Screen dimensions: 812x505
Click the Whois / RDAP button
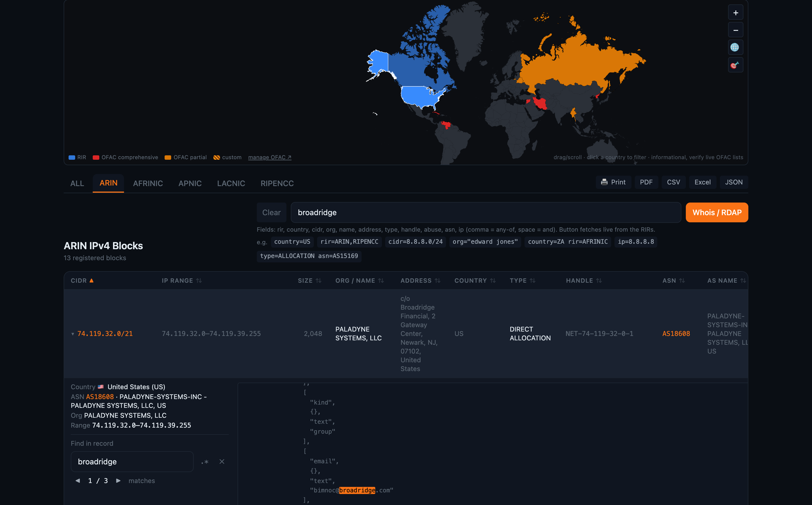[x=717, y=212]
